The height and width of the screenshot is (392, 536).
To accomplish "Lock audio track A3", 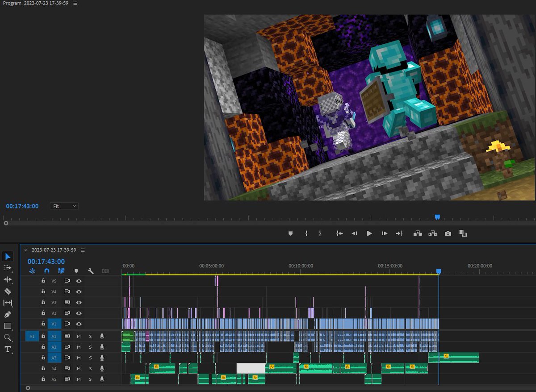I will click(43, 358).
